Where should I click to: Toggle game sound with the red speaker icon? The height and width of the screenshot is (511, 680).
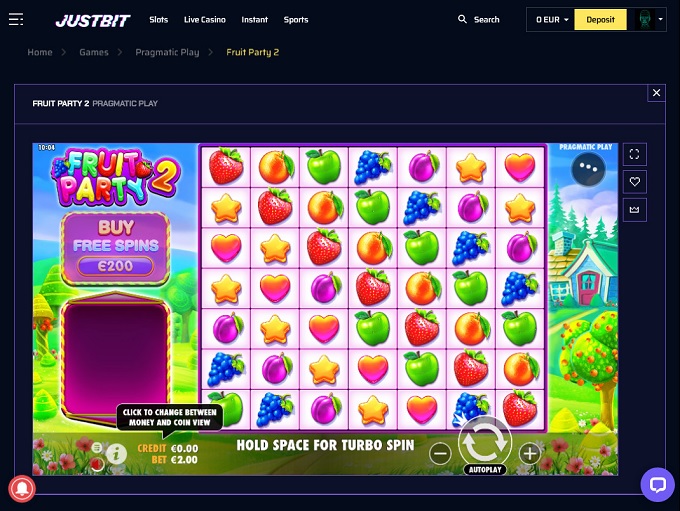(x=98, y=464)
